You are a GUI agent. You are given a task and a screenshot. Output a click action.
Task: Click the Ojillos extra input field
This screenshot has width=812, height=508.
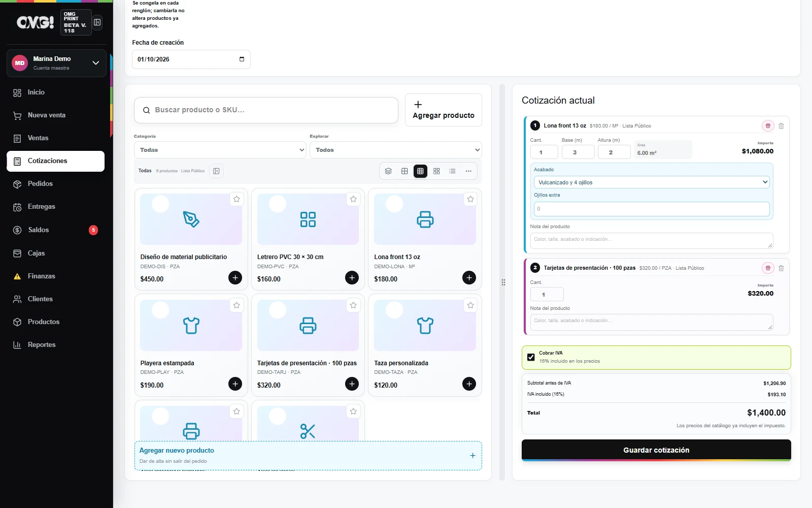[x=652, y=209]
